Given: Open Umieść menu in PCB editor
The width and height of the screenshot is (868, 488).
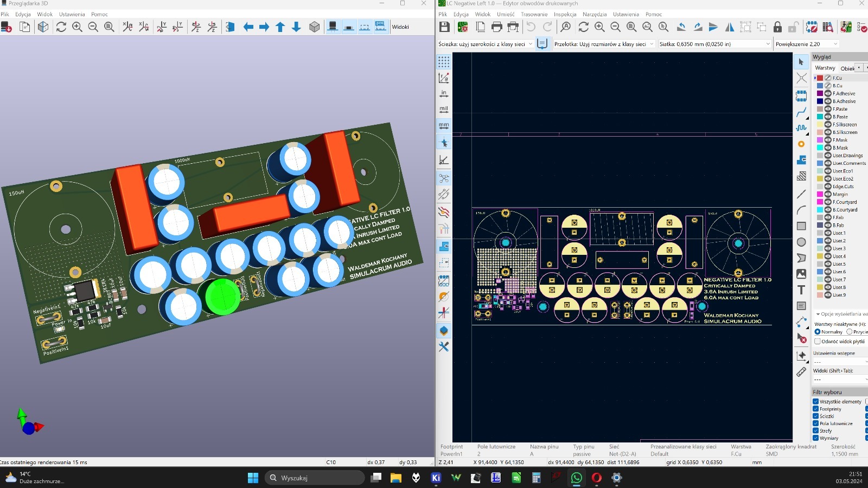Looking at the screenshot, I should tap(506, 14).
